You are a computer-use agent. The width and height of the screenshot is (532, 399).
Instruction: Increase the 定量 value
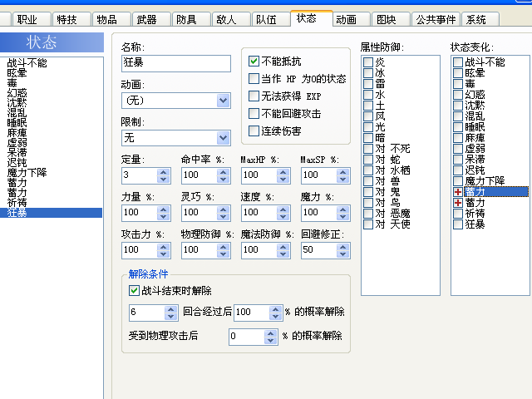click(x=164, y=172)
